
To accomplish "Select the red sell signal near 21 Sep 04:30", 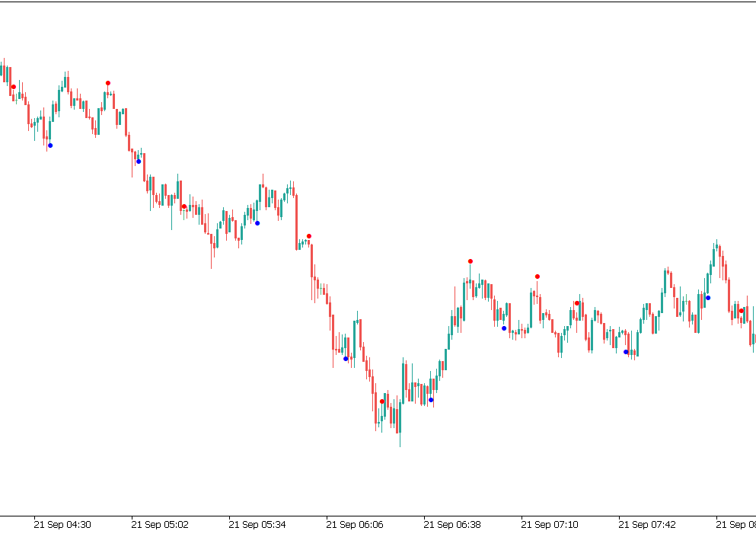I will [x=12, y=86].
